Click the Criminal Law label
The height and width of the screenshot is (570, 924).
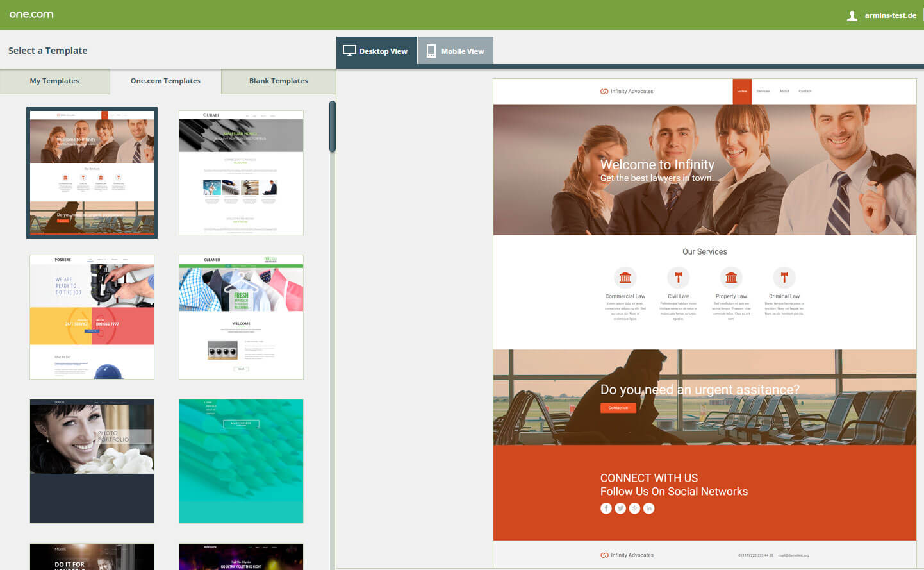[x=784, y=296]
